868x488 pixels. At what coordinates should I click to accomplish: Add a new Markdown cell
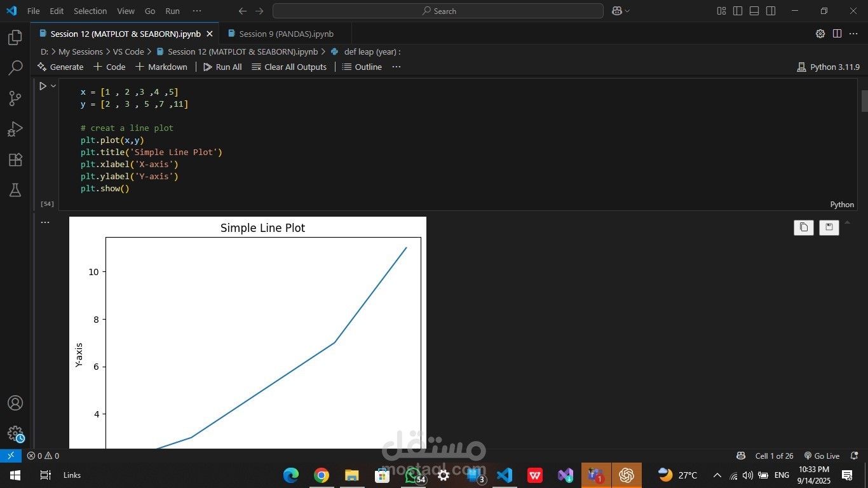[x=161, y=67]
